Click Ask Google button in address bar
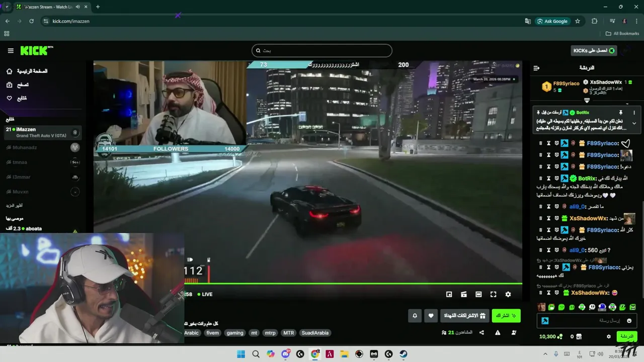Viewport: 644px width, 362px height. pos(552,21)
